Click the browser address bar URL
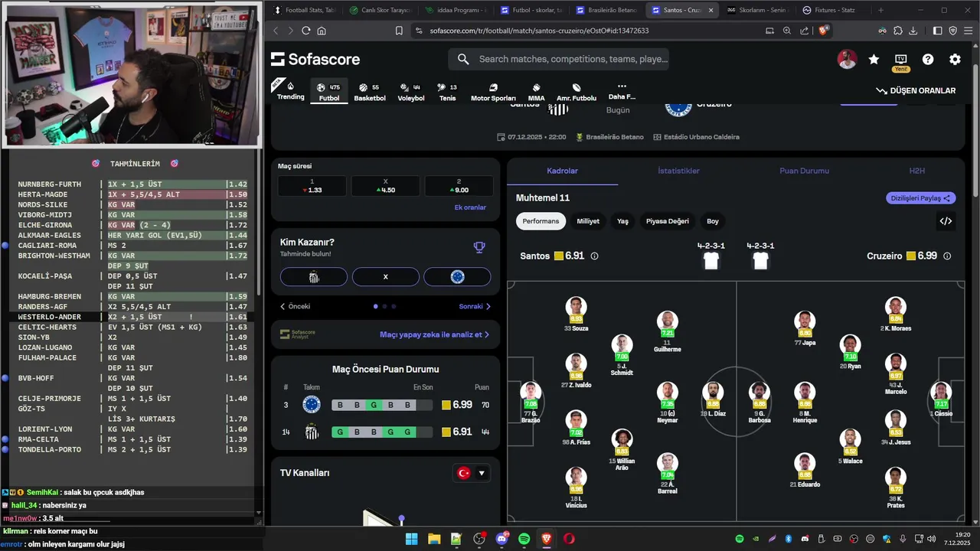 539,31
